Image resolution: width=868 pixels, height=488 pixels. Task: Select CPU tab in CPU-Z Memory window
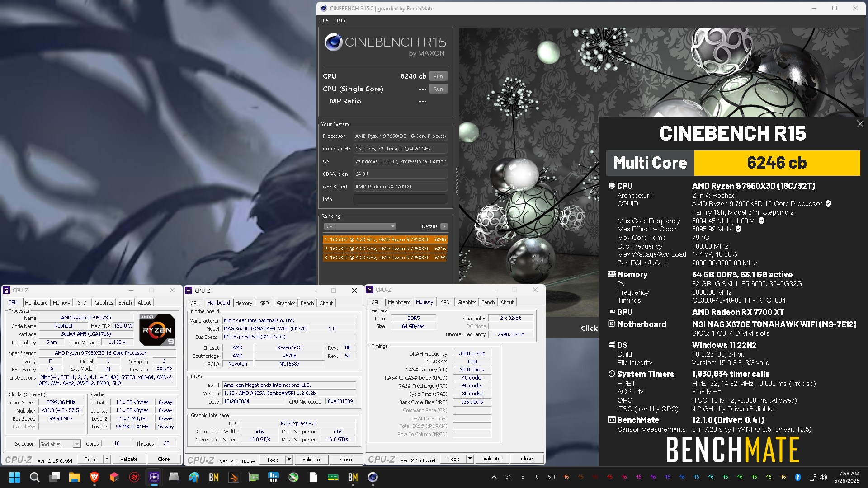coord(376,302)
